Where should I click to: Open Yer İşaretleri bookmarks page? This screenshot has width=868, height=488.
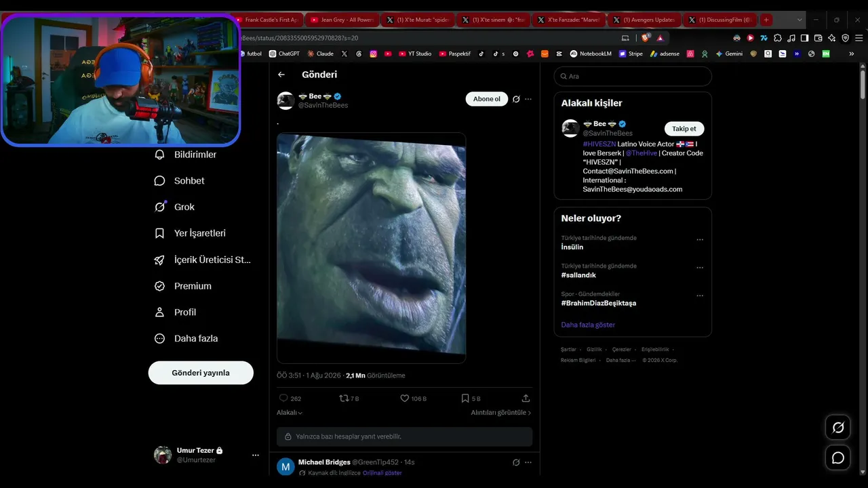191,233
